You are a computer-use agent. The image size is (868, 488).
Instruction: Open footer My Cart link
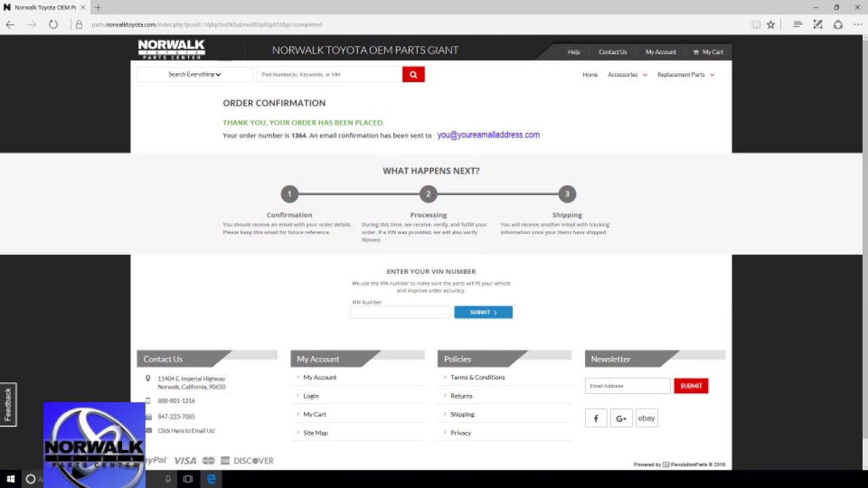pos(315,414)
